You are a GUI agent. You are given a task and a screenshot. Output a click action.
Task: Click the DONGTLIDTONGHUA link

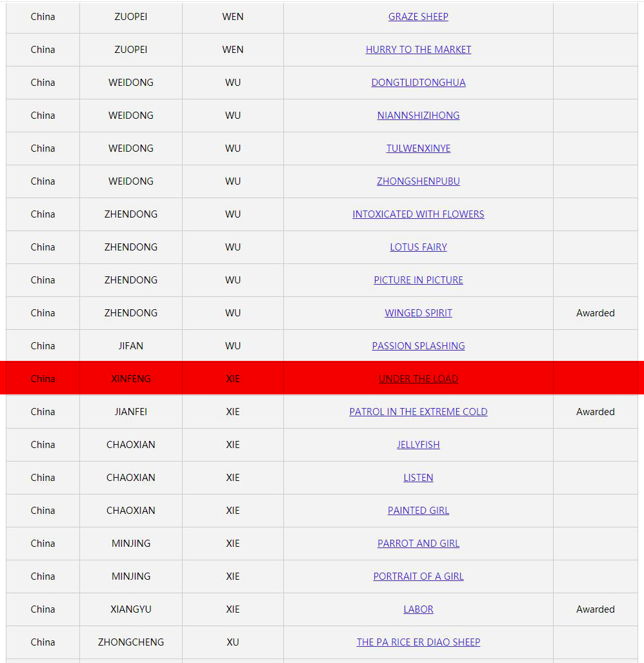coord(418,83)
